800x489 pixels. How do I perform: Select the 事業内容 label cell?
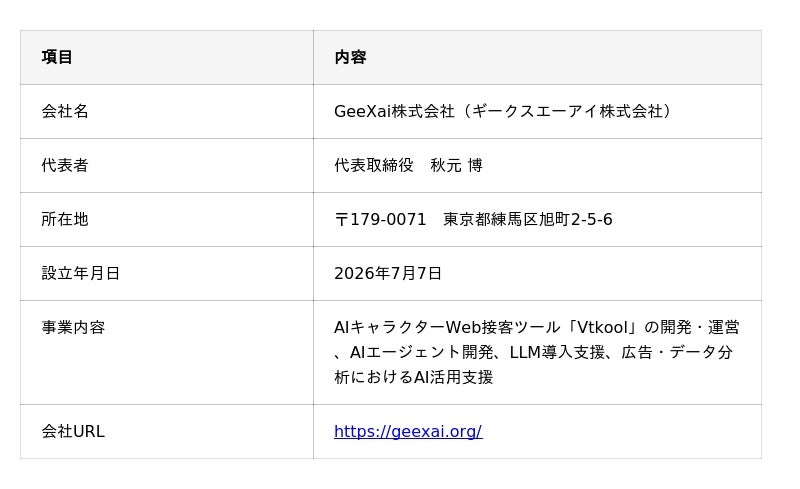(x=167, y=353)
